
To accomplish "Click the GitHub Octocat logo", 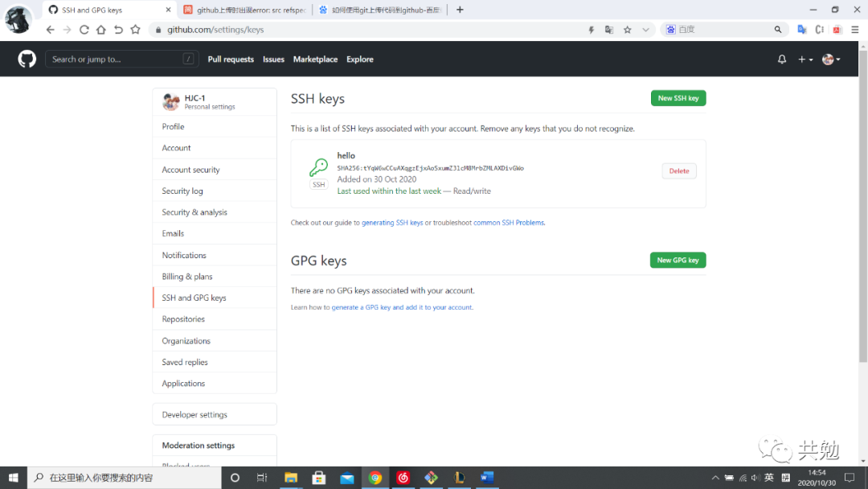I will (27, 59).
